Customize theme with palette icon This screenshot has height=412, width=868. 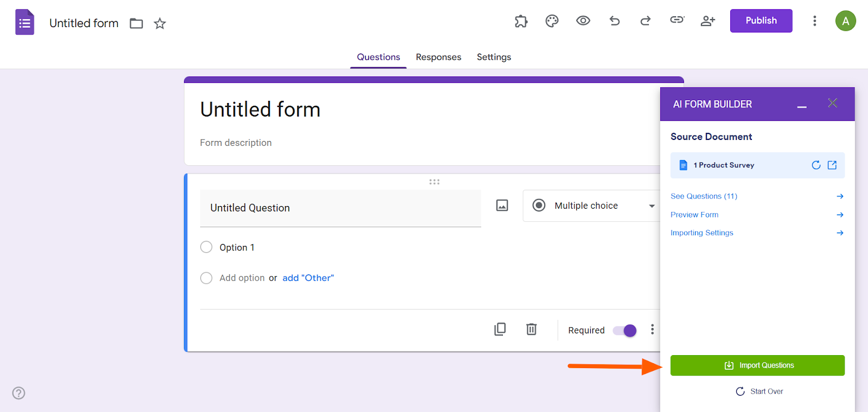[552, 21]
